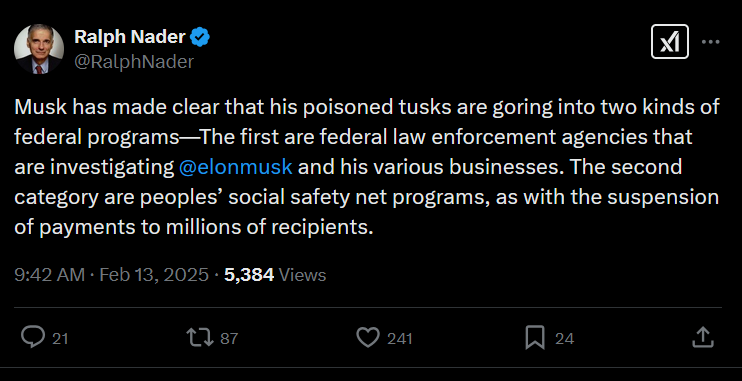Click the Ralph Nader display name
The width and height of the screenshot is (742, 381).
tap(130, 37)
